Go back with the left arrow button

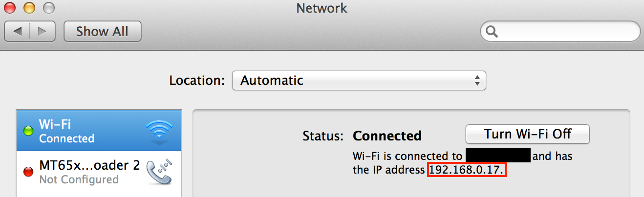click(x=18, y=32)
